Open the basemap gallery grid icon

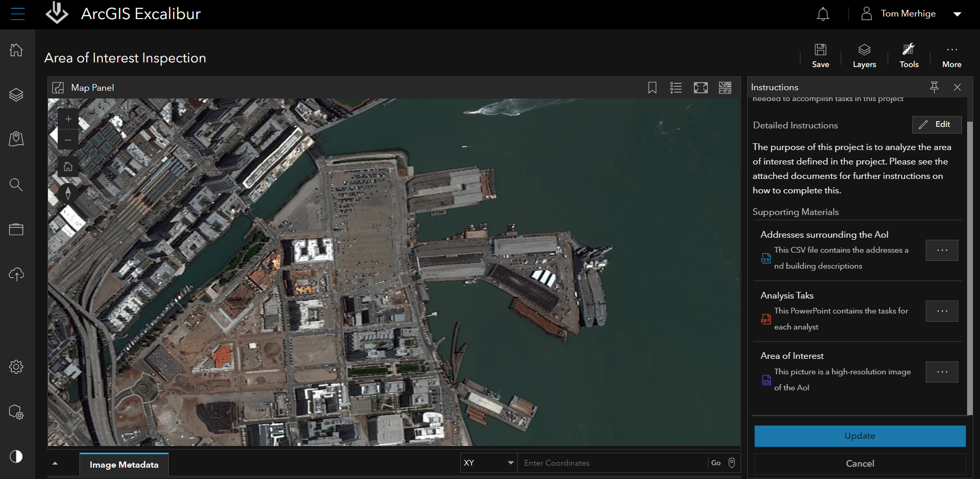[x=725, y=88]
